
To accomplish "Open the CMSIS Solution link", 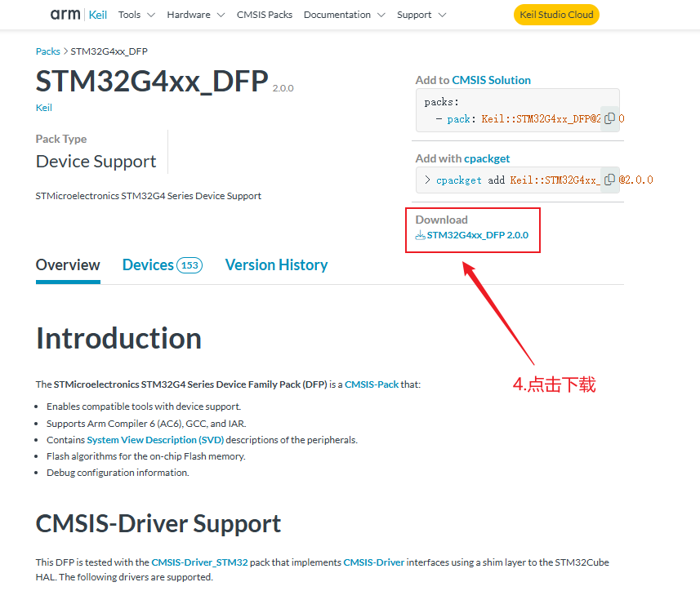I will tap(491, 80).
